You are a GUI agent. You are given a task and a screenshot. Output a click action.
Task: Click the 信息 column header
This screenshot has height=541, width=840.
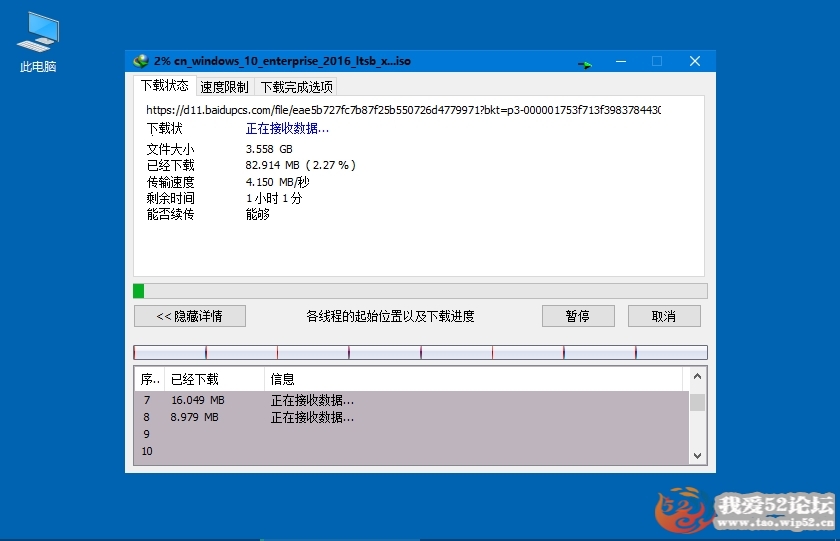coord(474,379)
